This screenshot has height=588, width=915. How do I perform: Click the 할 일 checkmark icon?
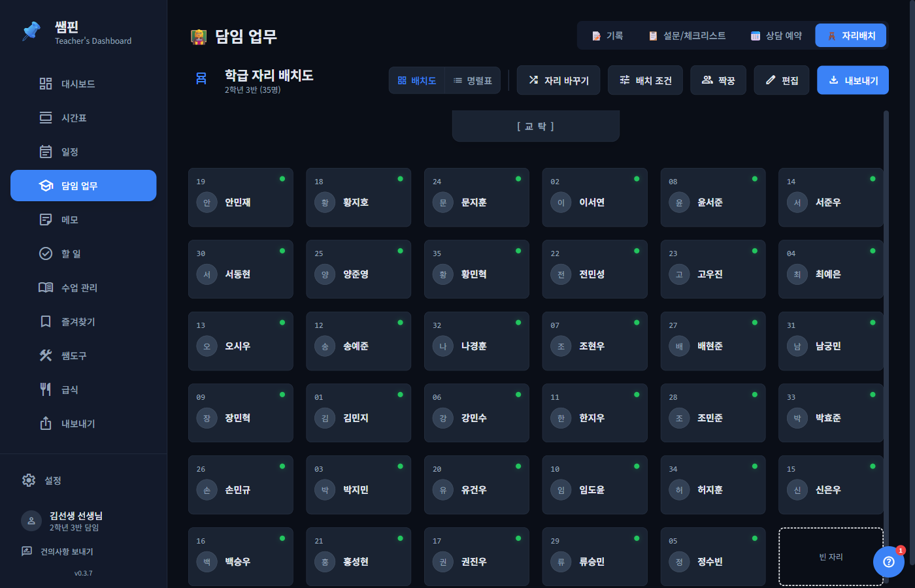tap(46, 253)
